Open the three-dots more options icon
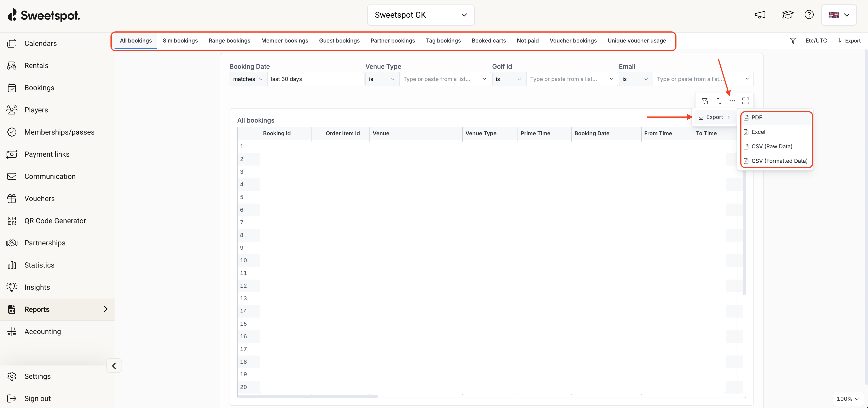This screenshot has width=868, height=408. click(732, 101)
